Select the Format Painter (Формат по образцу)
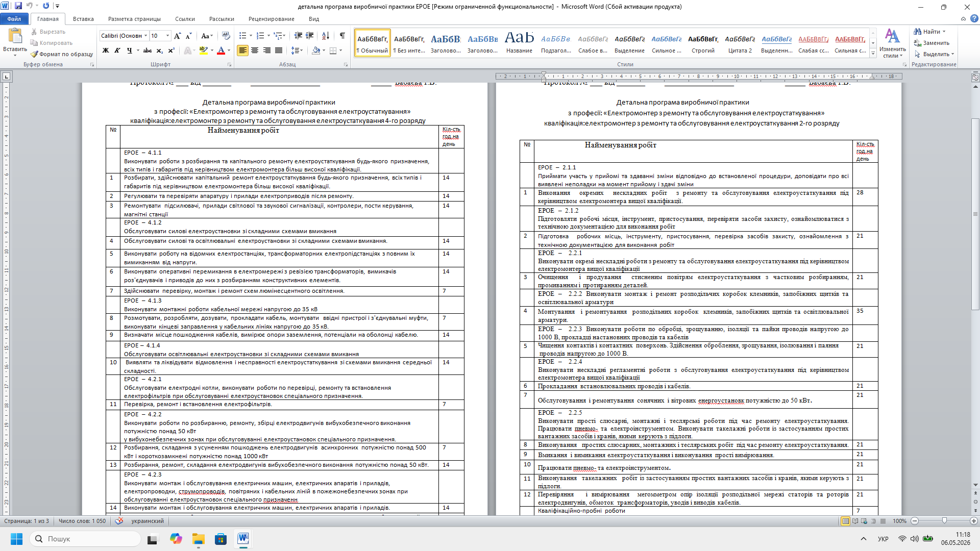Image resolution: width=980 pixels, height=551 pixels. 62,54
